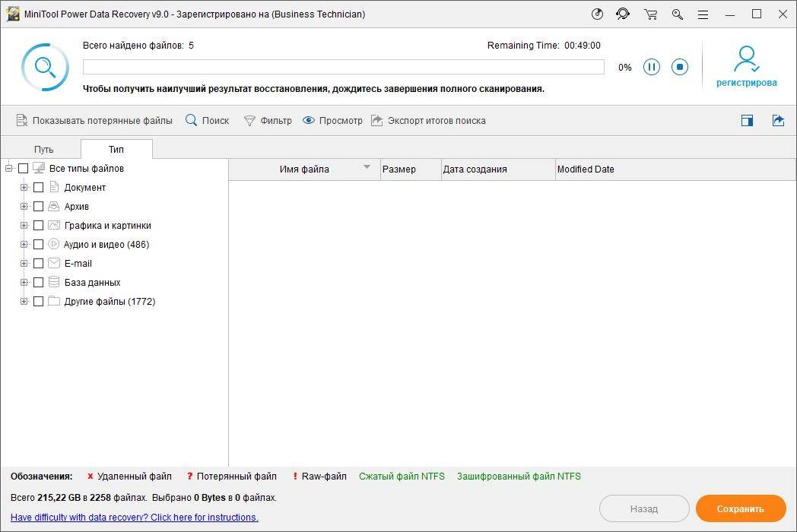Click the Все типы файлов monitor icon

point(39,168)
